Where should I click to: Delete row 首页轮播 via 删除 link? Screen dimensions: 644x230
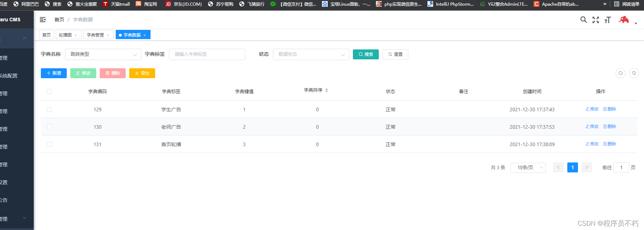610,144
